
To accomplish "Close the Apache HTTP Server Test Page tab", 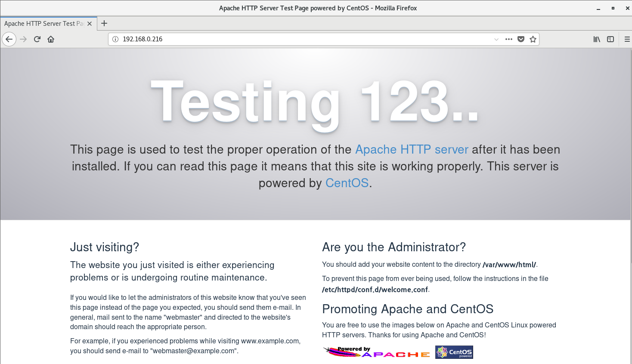I will click(90, 24).
